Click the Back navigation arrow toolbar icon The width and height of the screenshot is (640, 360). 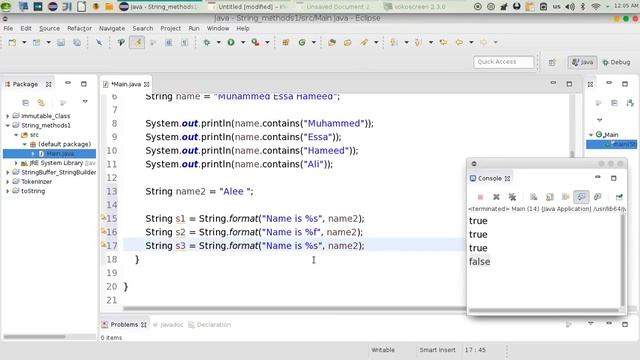(x=460, y=42)
